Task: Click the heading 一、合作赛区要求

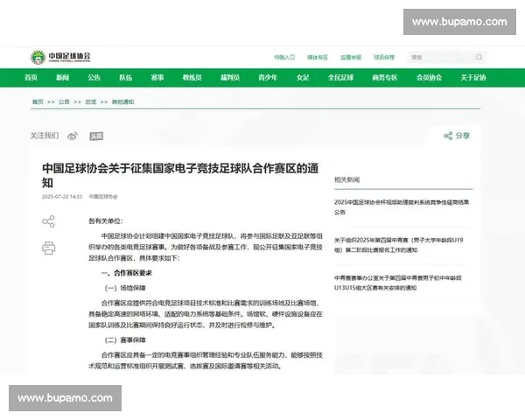Action: pos(127,273)
